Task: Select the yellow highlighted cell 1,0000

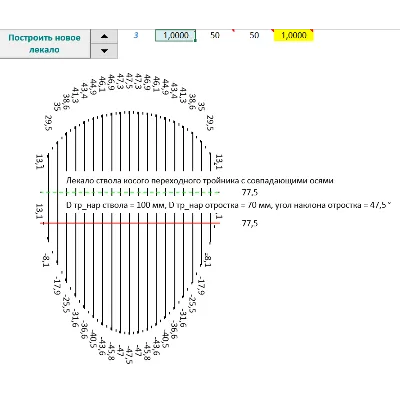Action: [x=294, y=35]
